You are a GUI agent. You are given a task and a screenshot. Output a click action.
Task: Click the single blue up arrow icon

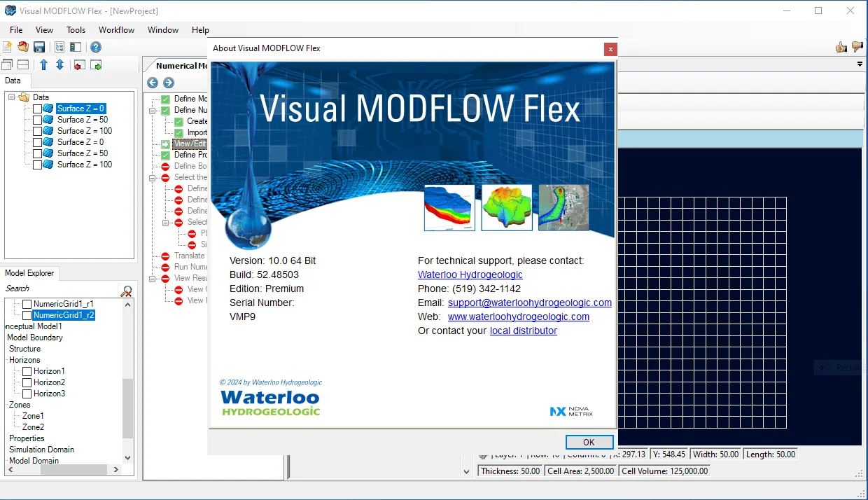[43, 64]
